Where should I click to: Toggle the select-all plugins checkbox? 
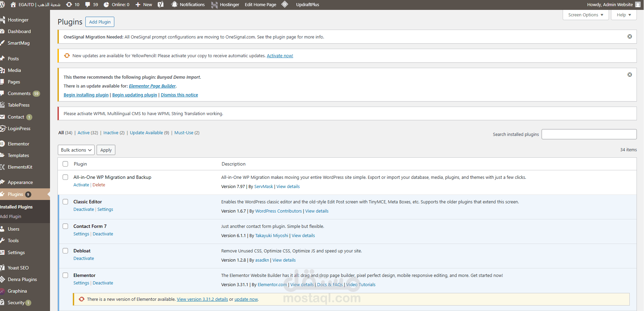pos(65,164)
